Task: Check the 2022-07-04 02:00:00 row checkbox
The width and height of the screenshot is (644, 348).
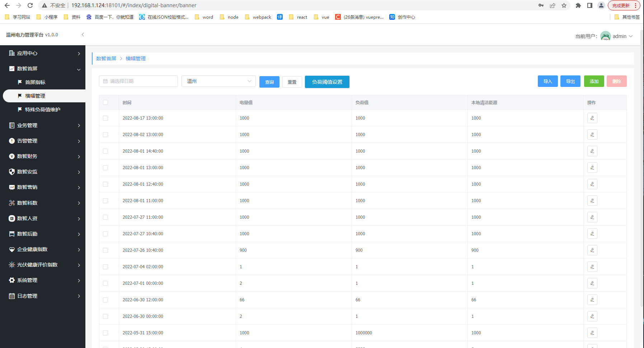Action: [105, 267]
